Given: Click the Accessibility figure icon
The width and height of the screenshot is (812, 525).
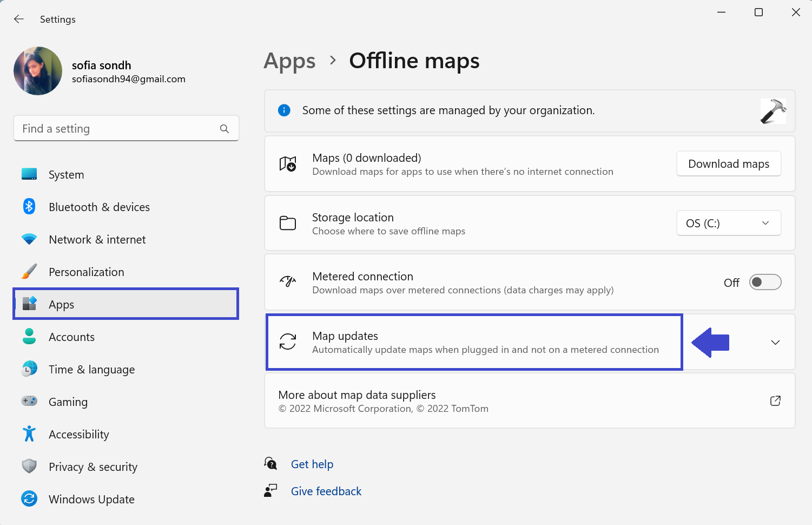Looking at the screenshot, I should point(29,434).
